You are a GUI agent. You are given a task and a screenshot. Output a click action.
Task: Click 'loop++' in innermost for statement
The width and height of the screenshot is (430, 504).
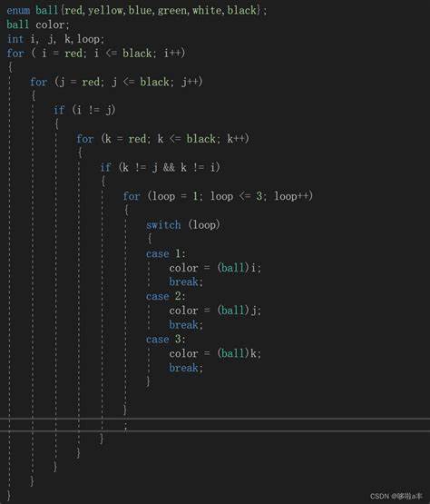click(x=291, y=196)
